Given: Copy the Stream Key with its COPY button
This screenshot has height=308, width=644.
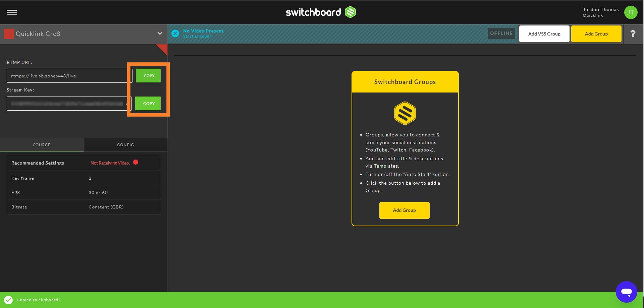Looking at the screenshot, I should (x=148, y=104).
